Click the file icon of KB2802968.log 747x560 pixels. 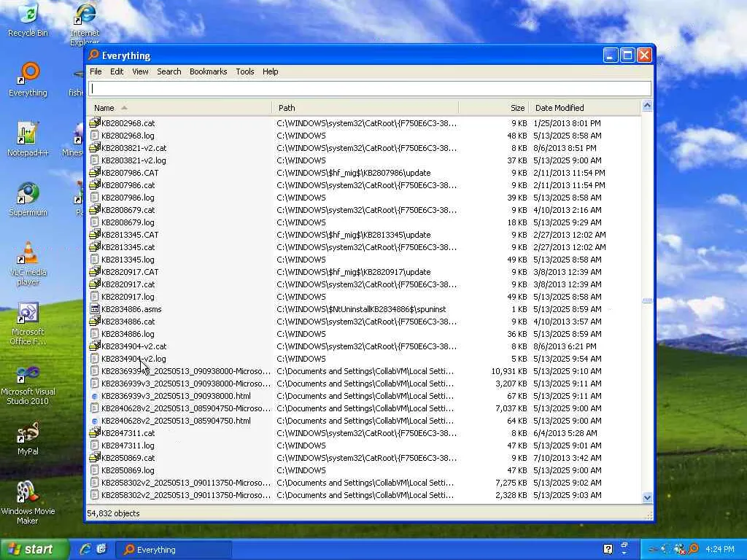95,135
